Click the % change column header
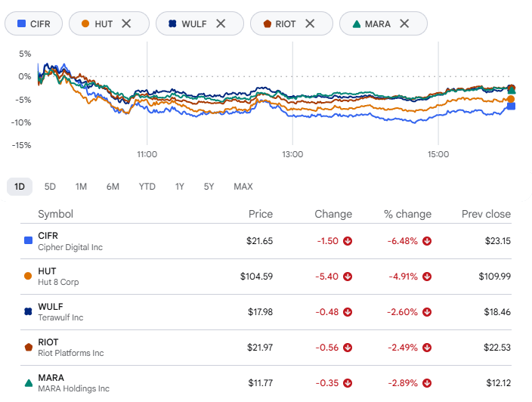This screenshot has height=402, width=532. (x=407, y=214)
